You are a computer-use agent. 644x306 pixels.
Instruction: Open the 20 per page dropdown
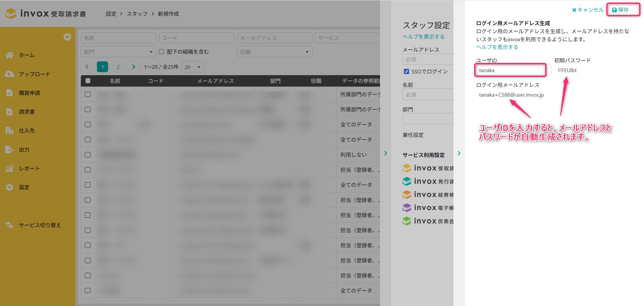click(193, 67)
